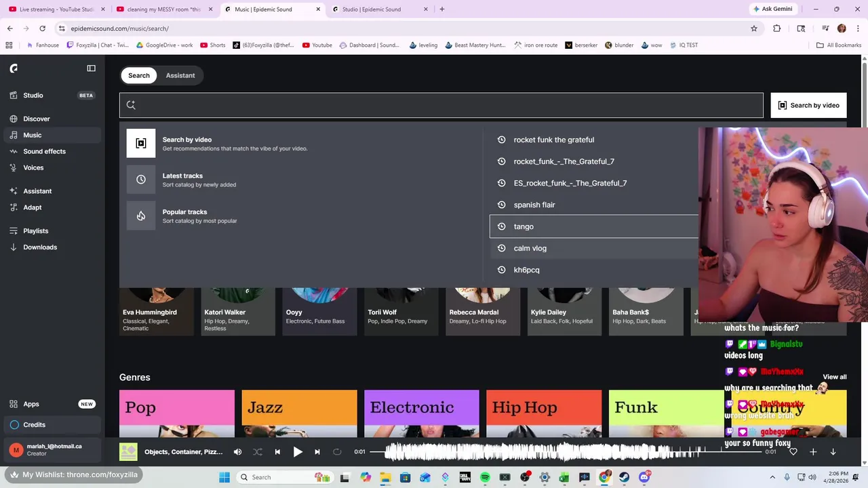Choose Search by video suggestion
Viewport: 868px width, 488px height.
click(301, 144)
